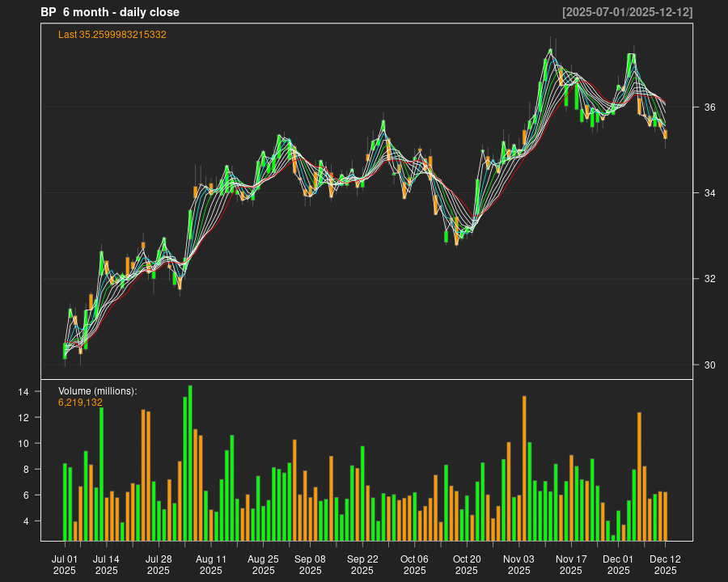Click the "Volume (millions):" label

click(98, 391)
